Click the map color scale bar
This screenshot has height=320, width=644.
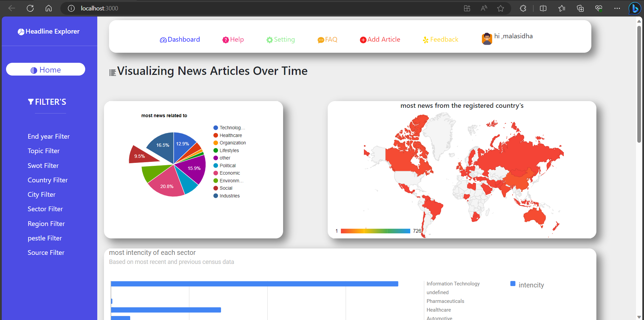tap(375, 231)
